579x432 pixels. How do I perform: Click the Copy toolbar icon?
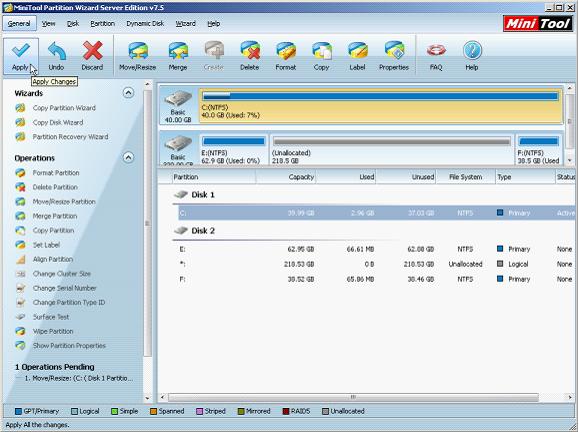322,51
